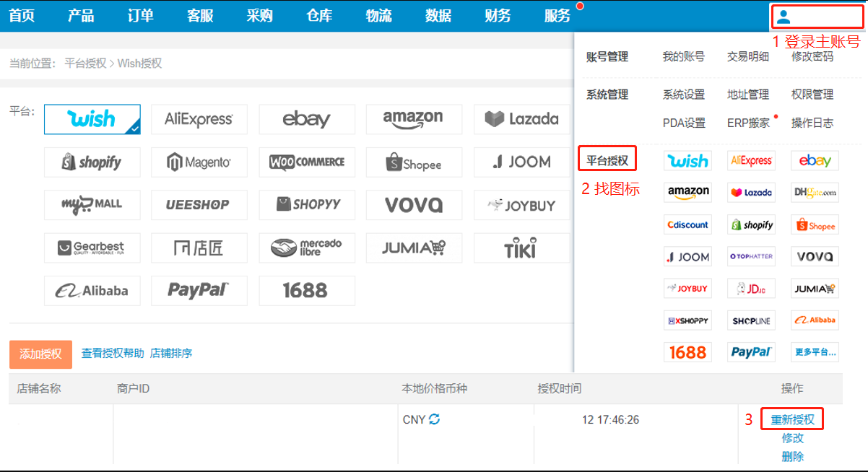Open the 财务 navigation menu

click(x=498, y=16)
